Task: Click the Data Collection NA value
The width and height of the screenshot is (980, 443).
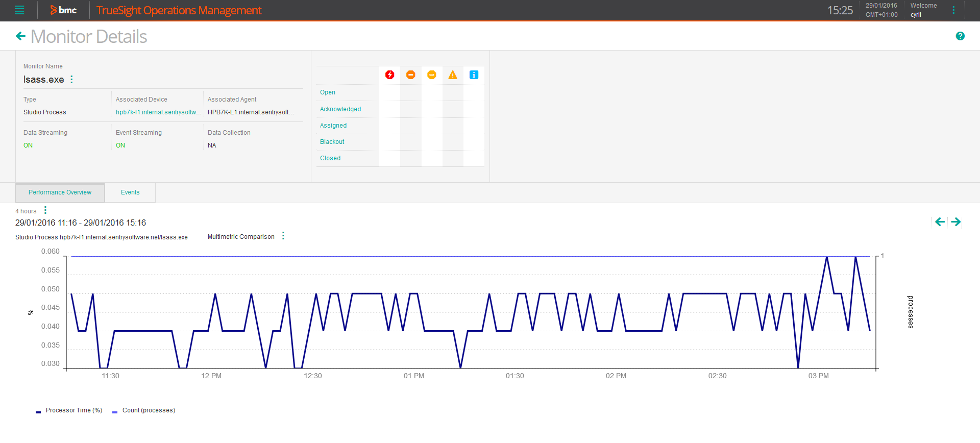Action: pos(212,145)
